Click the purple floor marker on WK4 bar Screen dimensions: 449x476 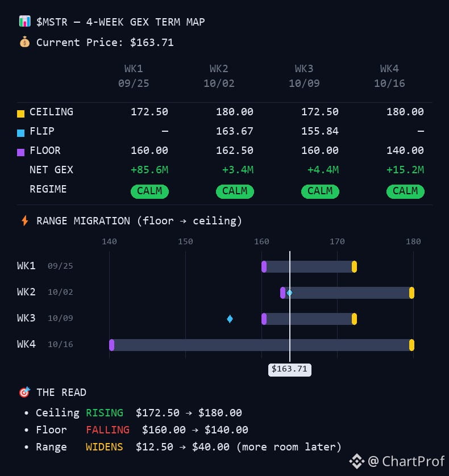point(112,345)
